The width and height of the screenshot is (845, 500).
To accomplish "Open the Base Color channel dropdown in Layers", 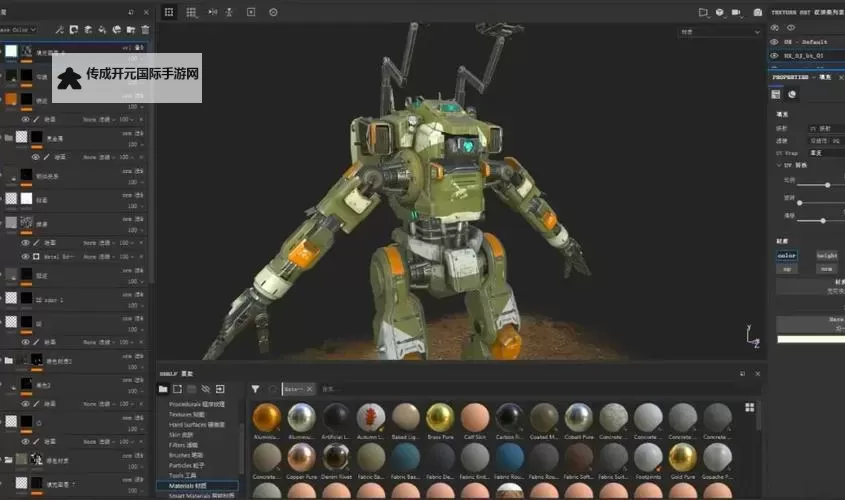I will 18,30.
